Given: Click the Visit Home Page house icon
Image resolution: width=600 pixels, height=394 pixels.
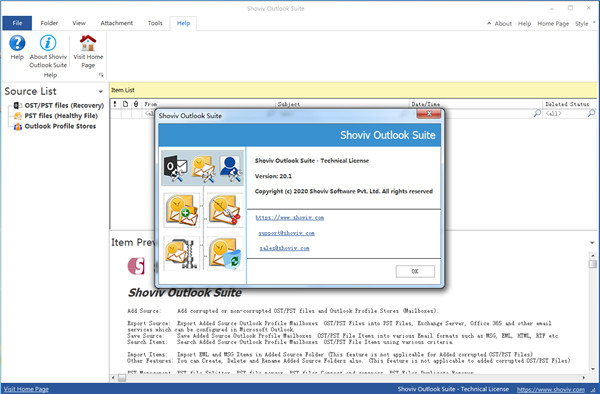Looking at the screenshot, I should [x=88, y=43].
